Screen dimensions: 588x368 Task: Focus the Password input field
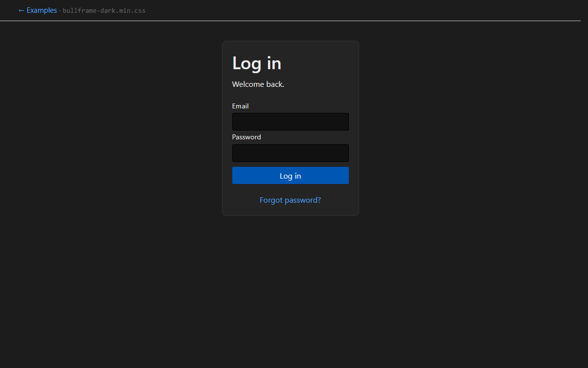coord(291,153)
